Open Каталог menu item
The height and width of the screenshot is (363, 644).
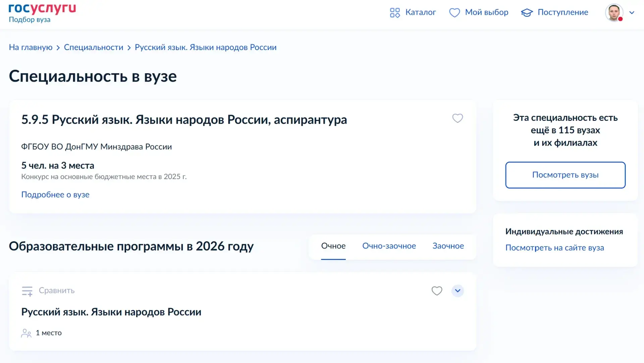tap(420, 12)
